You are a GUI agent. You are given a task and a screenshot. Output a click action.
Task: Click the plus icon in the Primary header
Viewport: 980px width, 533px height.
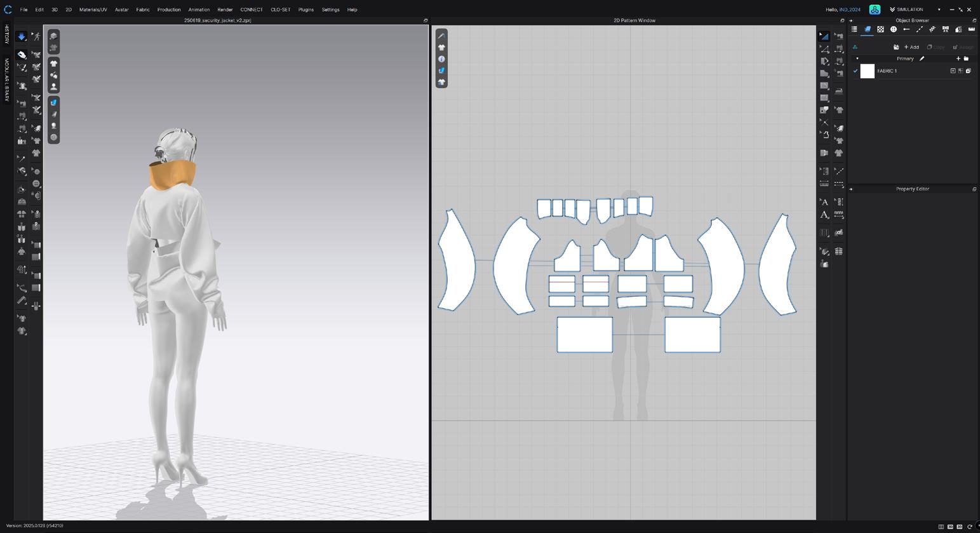point(958,58)
